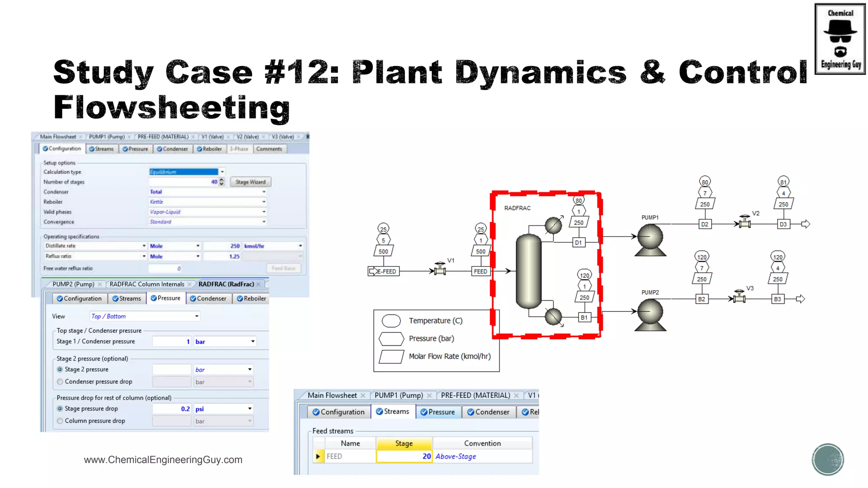The image size is (868, 488).
Task: Open RADFRAC Column Internals tab
Action: 147,284
